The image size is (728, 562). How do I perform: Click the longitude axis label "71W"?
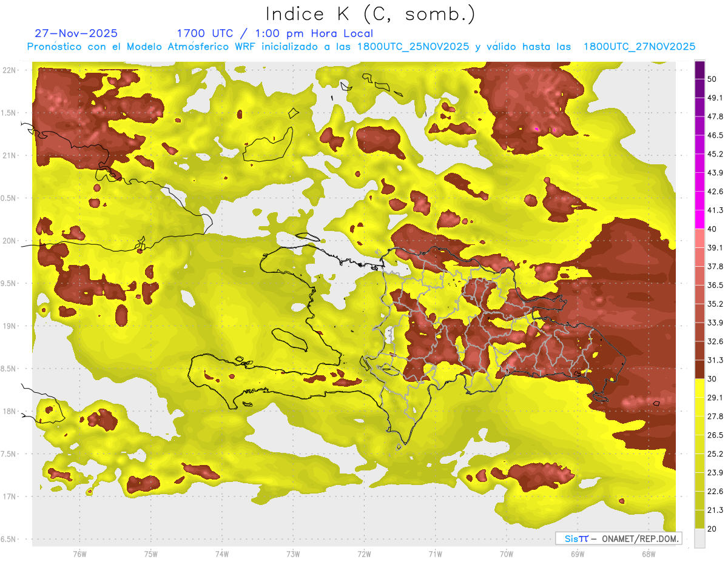(435, 554)
